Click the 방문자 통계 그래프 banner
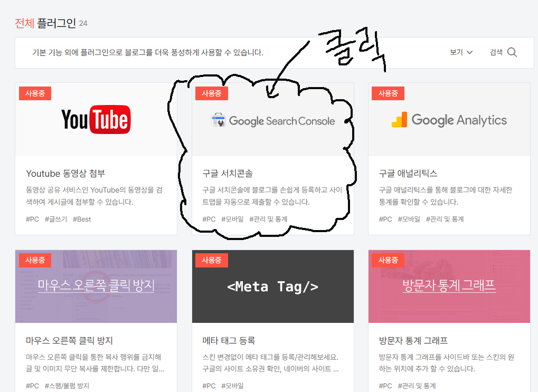The width and height of the screenshot is (538, 392). coord(449,286)
